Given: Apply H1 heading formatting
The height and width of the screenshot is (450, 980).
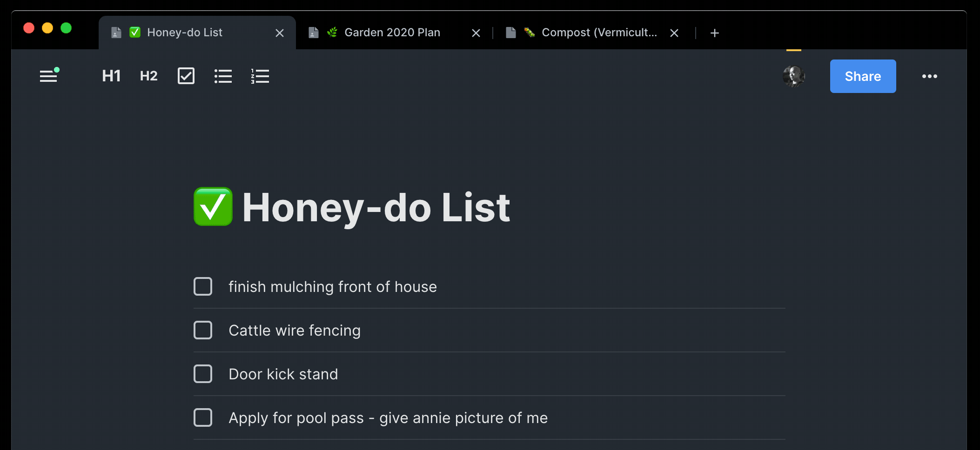Looking at the screenshot, I should pos(112,76).
